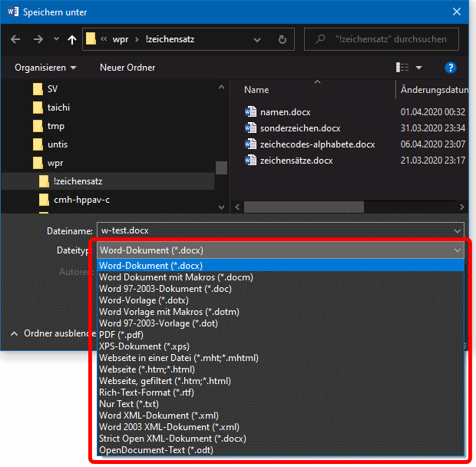The height and width of the screenshot is (467, 476).
Task: Open the Organisieren menu
Action: [x=45, y=68]
